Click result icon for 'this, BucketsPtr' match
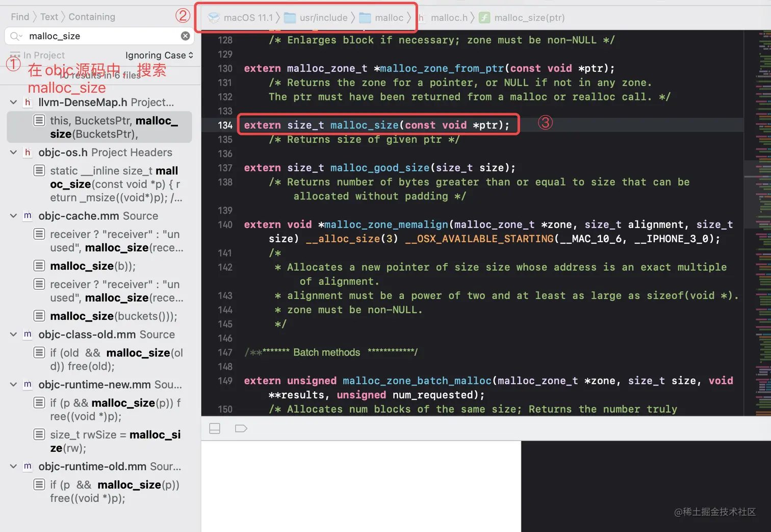The width and height of the screenshot is (771, 532). click(x=39, y=120)
